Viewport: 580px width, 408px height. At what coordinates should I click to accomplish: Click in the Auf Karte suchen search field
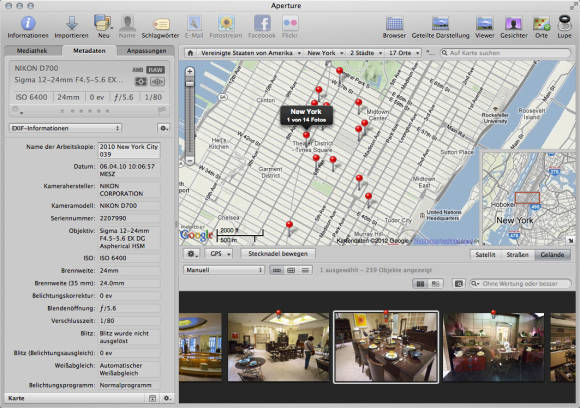pyautogui.click(x=506, y=53)
